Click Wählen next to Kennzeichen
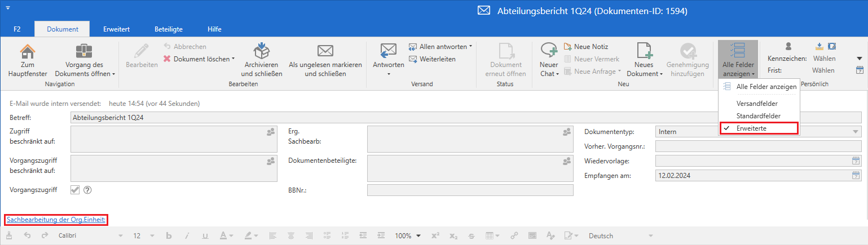The width and height of the screenshot is (868, 245). [823, 59]
